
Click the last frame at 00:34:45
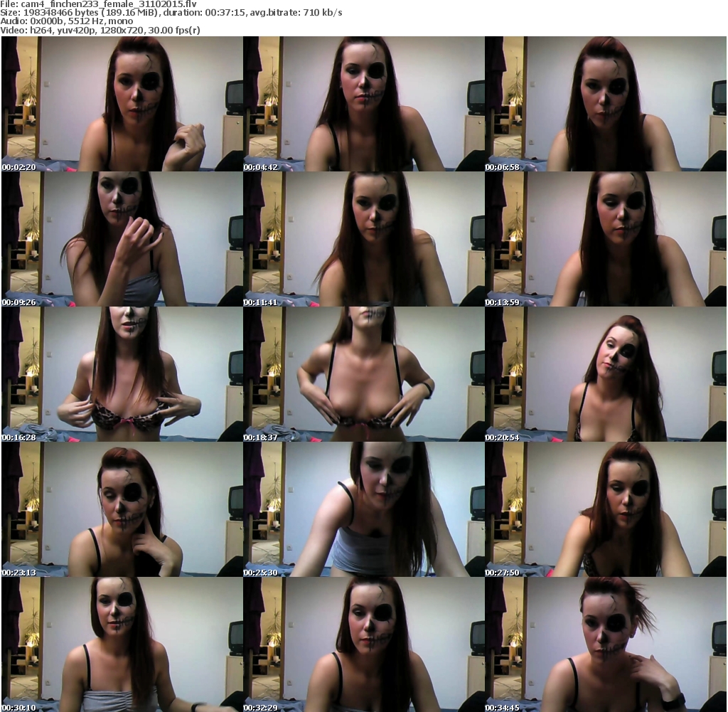[x=606, y=644]
